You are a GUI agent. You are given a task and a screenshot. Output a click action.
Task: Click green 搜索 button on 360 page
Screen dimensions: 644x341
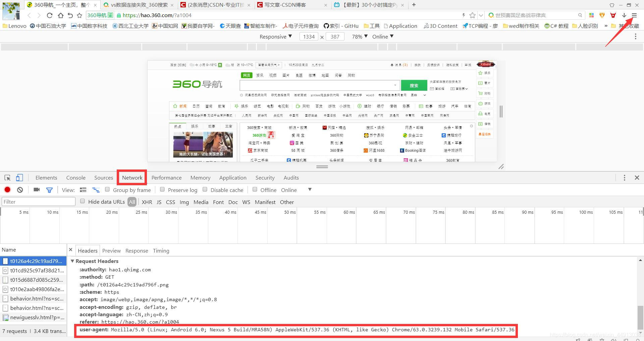[414, 85]
